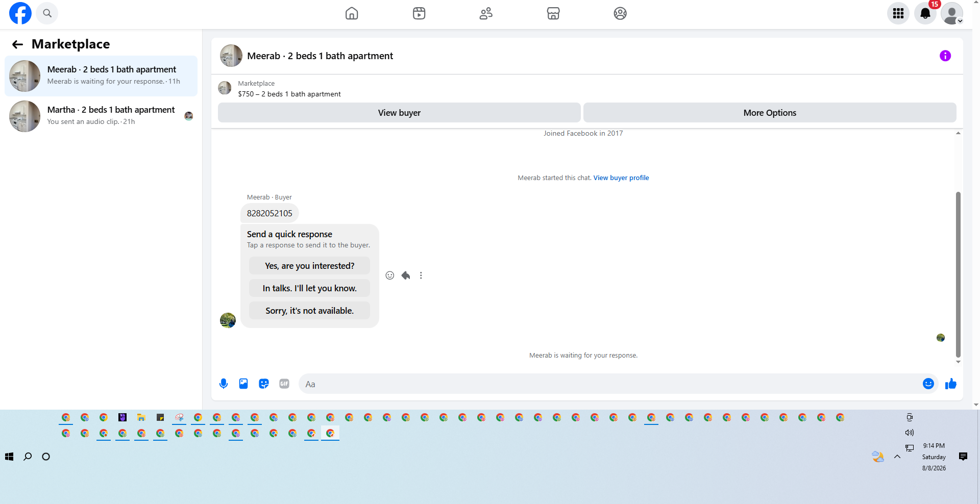Send quick response 'In talks. I'll let you know.'

[x=309, y=288]
